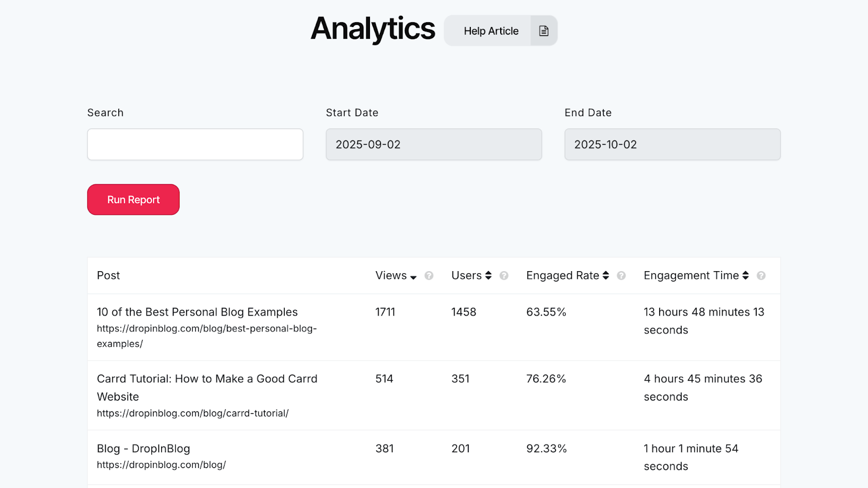Open the Help Article

tap(490, 31)
